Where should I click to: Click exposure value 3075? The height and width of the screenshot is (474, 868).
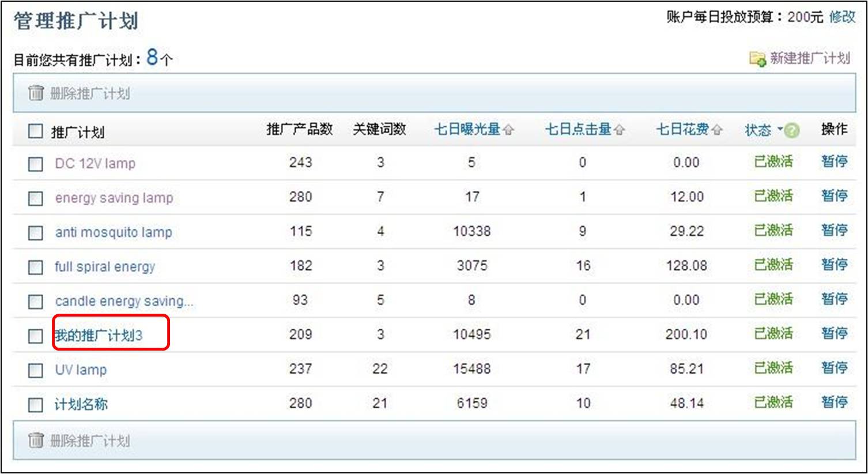pos(472,266)
